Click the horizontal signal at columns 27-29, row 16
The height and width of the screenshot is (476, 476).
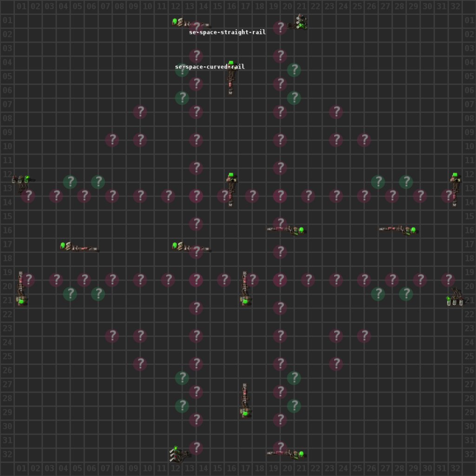tap(397, 230)
